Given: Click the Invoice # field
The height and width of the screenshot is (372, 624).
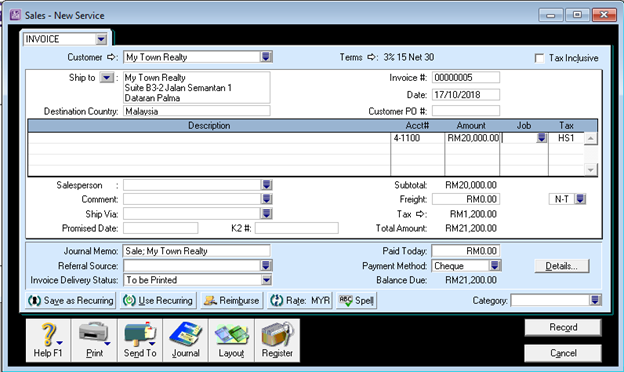Looking at the screenshot, I should coord(466,78).
